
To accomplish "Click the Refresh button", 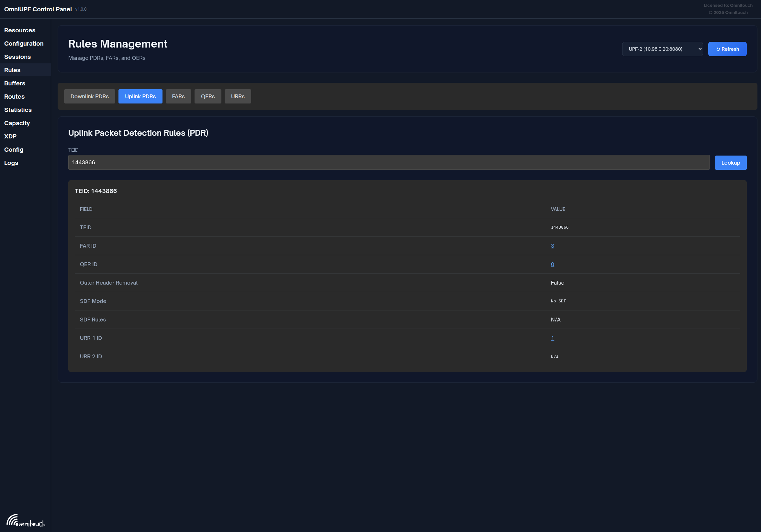I will pos(727,49).
